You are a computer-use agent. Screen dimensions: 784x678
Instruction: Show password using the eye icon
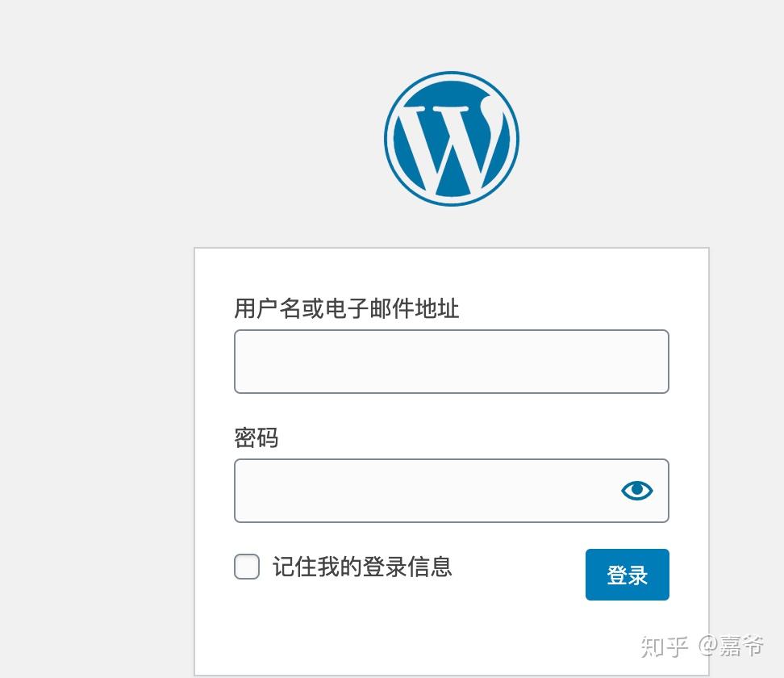click(636, 491)
